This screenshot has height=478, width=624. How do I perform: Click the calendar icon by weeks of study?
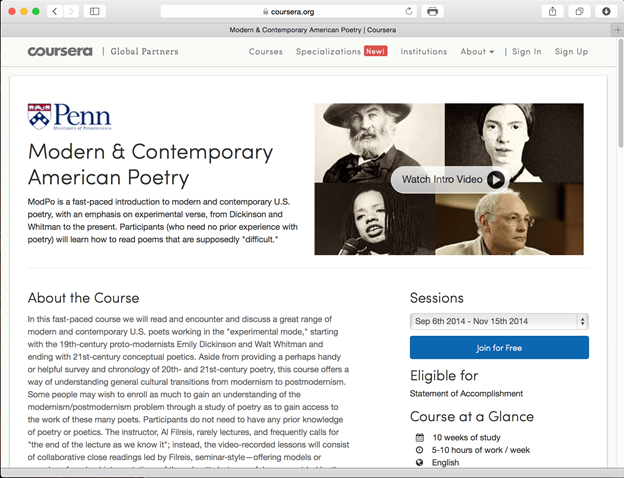(419, 437)
